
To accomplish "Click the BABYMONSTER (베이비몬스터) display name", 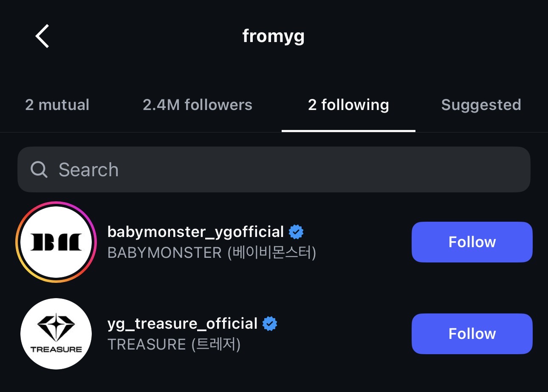I will 212,253.
